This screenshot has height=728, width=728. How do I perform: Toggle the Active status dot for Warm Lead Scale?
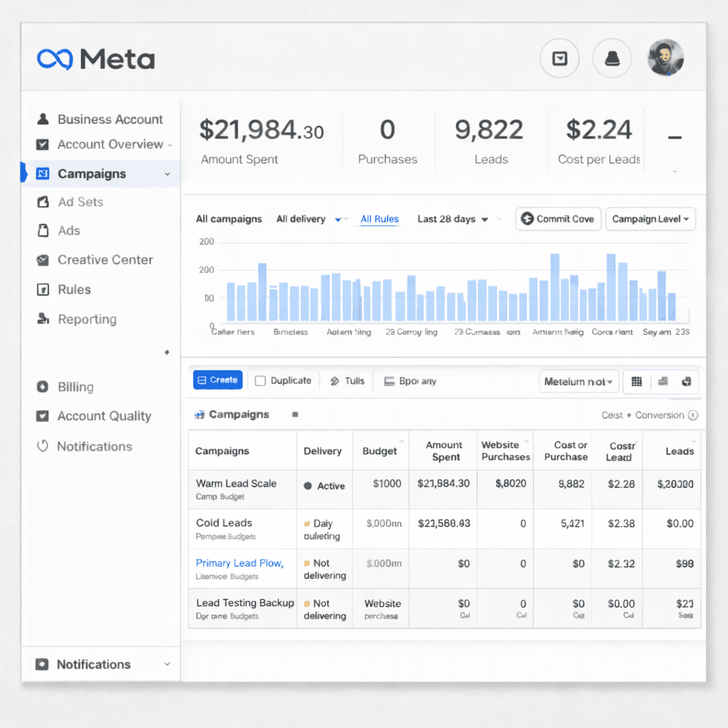pyautogui.click(x=307, y=486)
